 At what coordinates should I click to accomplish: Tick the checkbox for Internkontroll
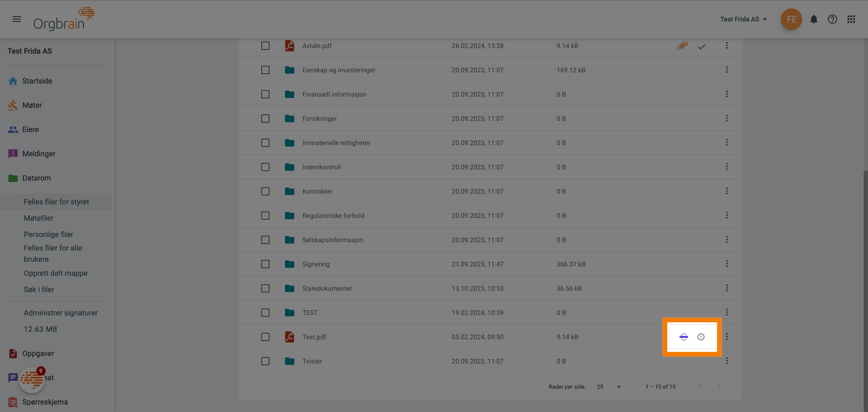click(x=265, y=167)
